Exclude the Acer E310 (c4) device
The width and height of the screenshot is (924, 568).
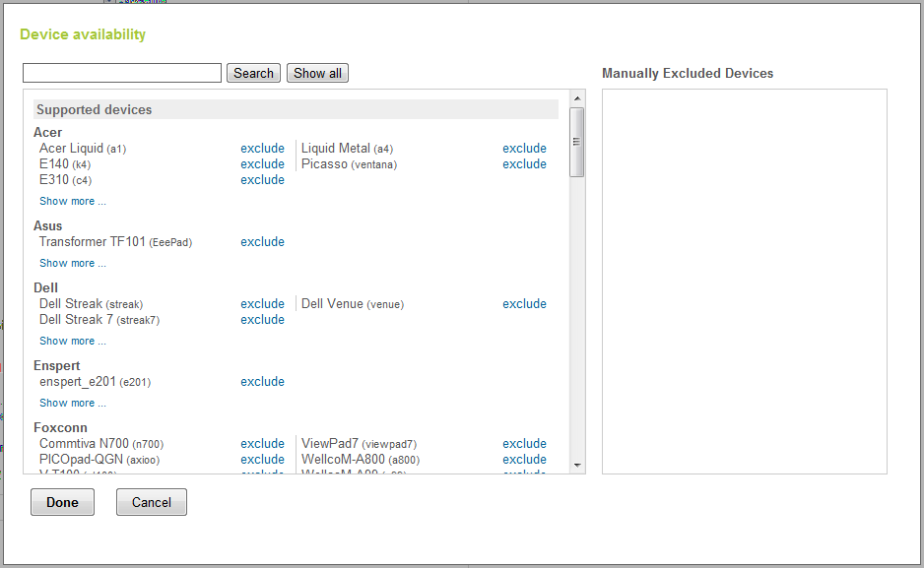[262, 180]
